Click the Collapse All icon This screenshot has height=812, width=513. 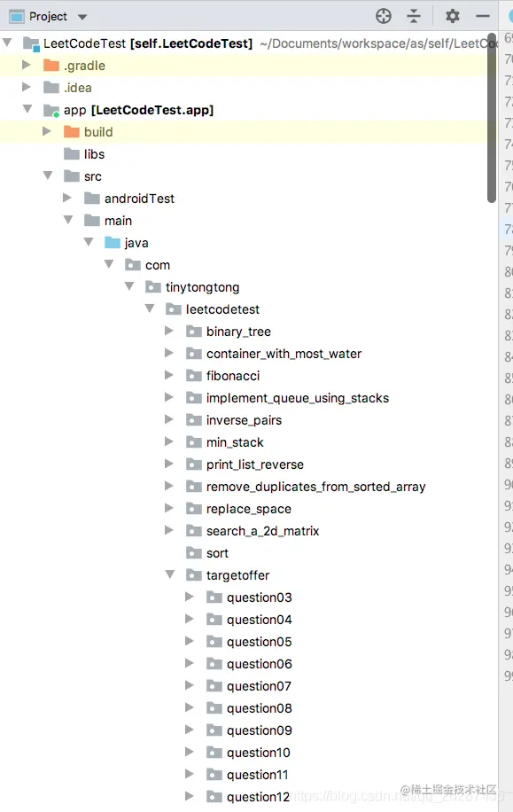coord(414,17)
